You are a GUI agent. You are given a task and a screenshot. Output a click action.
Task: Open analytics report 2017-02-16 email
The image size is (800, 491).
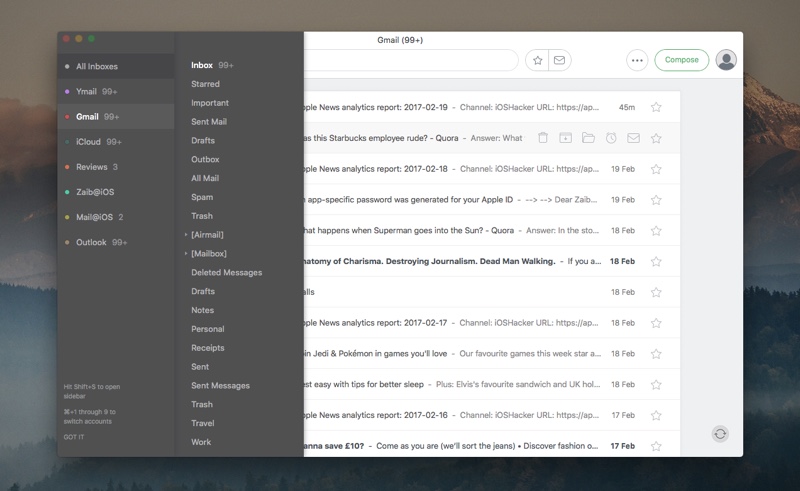492,415
